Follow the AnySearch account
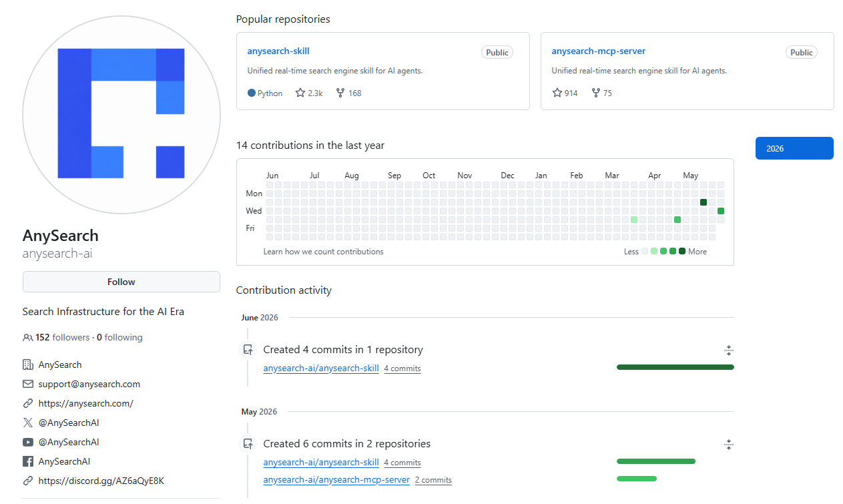The image size is (843, 504). [121, 282]
